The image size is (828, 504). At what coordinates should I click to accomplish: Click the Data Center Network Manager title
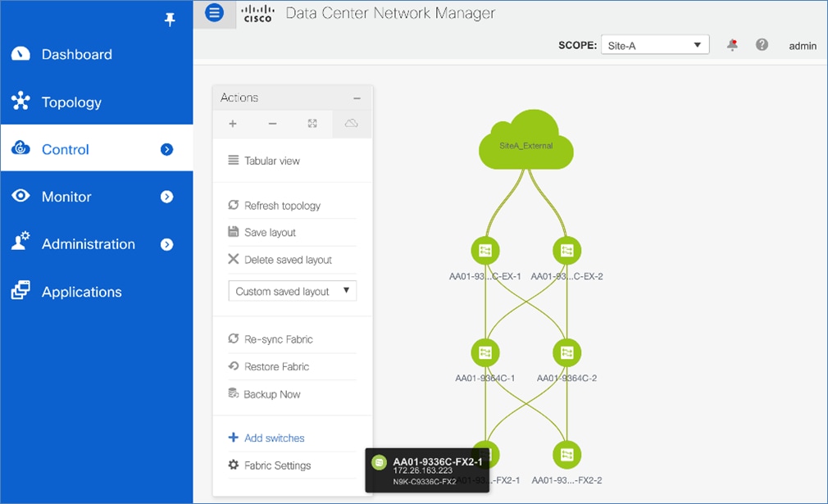(x=390, y=13)
